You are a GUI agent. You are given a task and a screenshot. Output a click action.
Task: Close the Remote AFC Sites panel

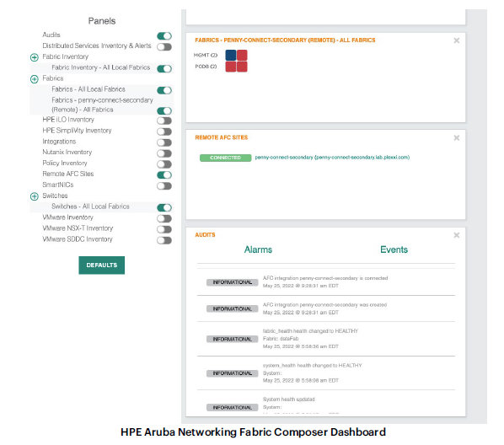457,138
